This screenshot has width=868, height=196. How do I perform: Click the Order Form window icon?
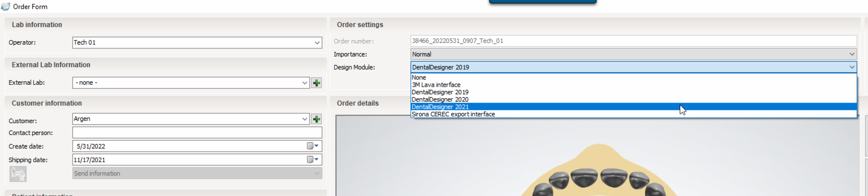[6, 6]
